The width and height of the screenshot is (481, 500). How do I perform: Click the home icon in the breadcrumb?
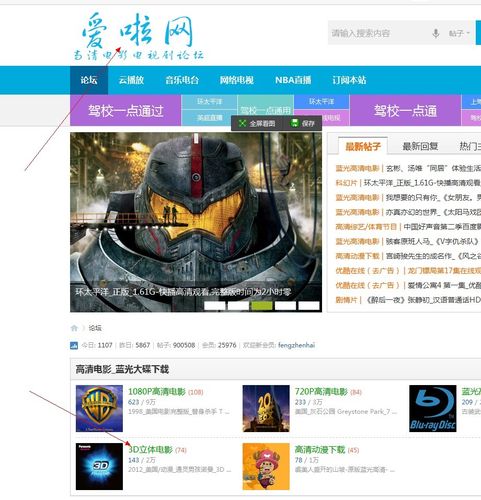point(74,328)
